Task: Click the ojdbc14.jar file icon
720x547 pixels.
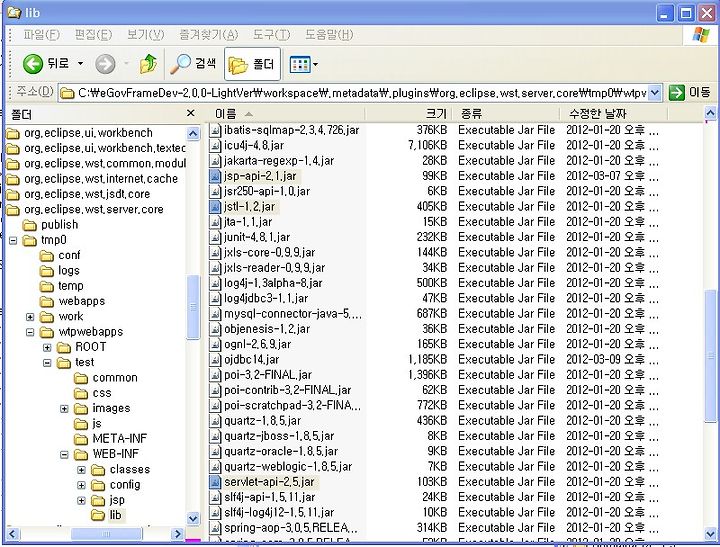Action: tap(215, 360)
